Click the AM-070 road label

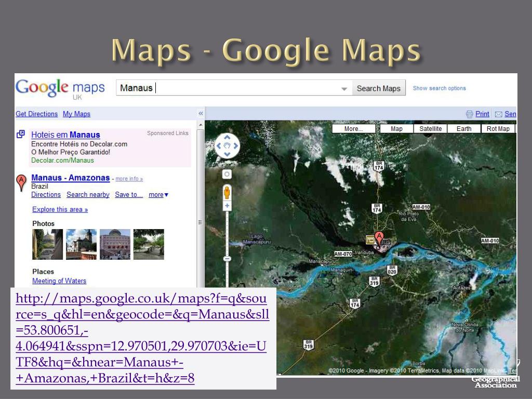click(343, 254)
